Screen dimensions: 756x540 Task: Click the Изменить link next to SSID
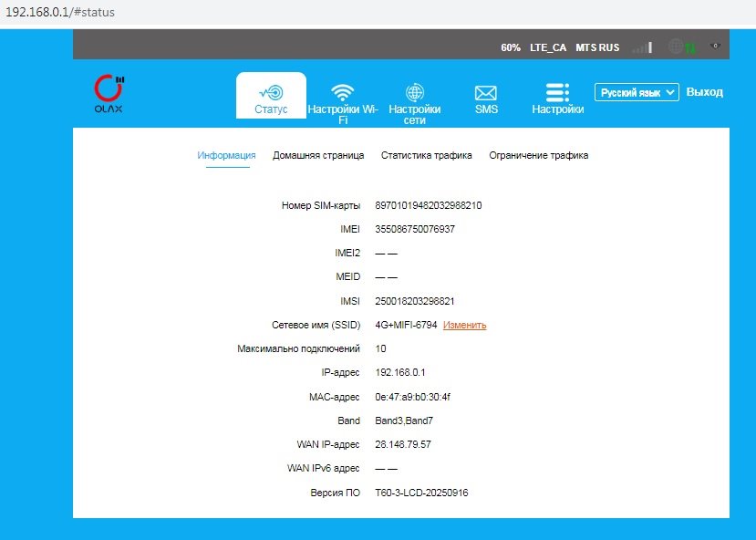[464, 325]
